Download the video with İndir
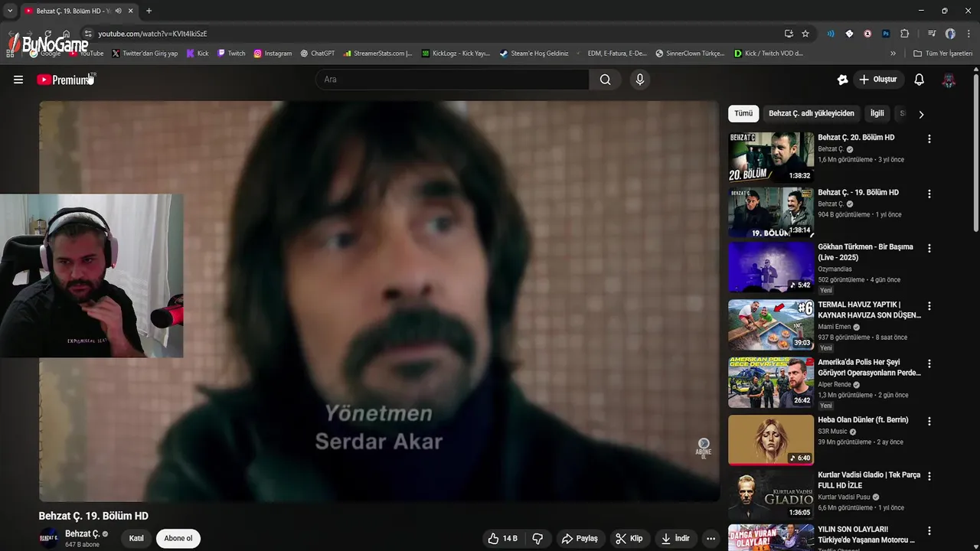This screenshot has width=980, height=551. click(x=675, y=539)
